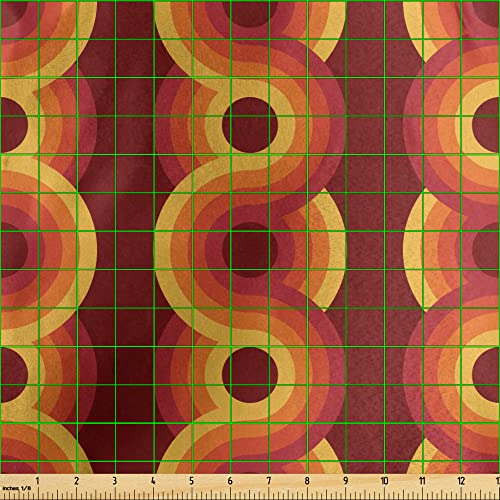Click the dark maroon circle in the image center

250,250
